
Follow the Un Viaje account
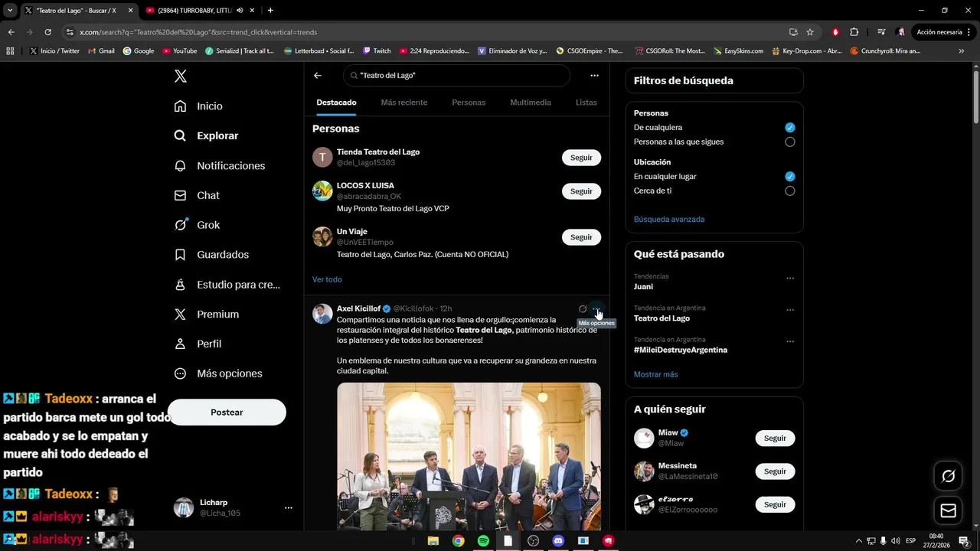click(x=581, y=237)
